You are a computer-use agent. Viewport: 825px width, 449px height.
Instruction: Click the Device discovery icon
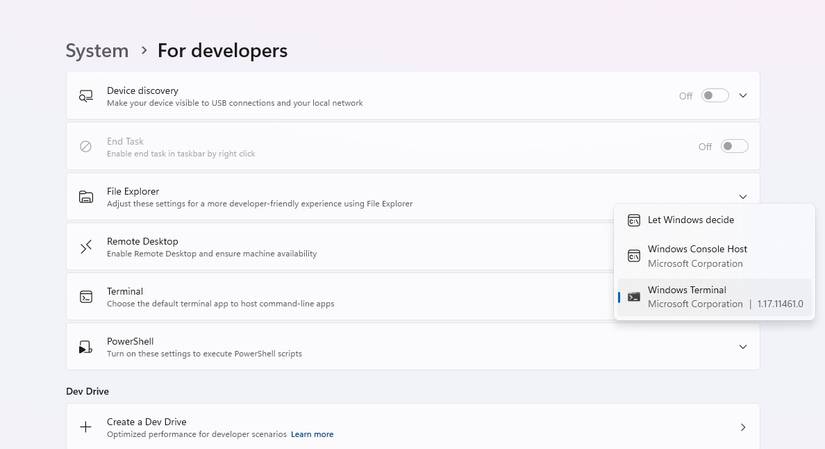click(86, 96)
